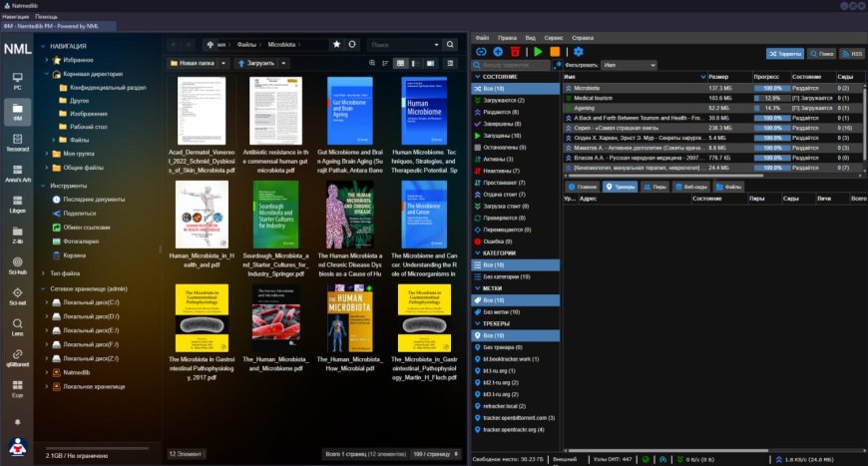868x466 pixels.
Task: Click the connection status icon in status bar
Action: (645, 459)
